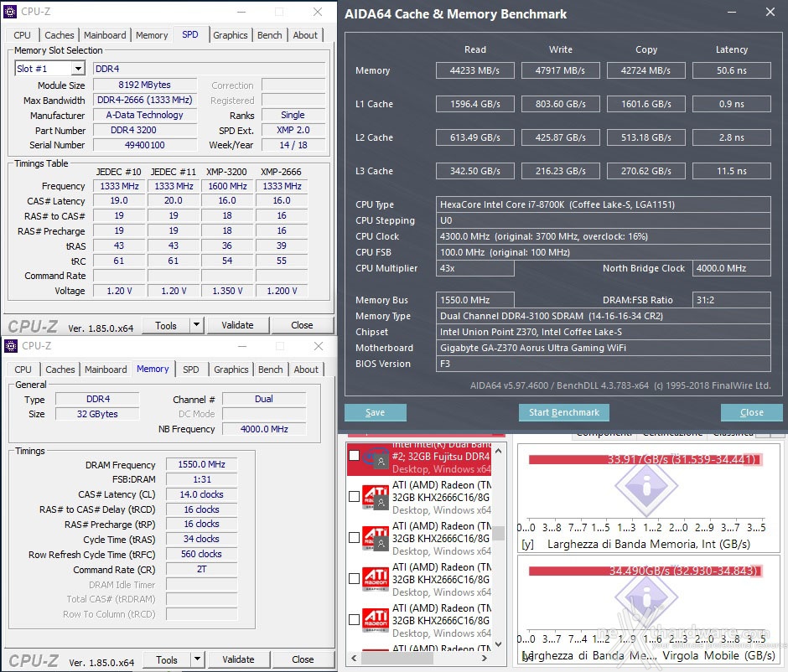Click the red bar reading 33.91 GB/s
The height and width of the screenshot is (672, 788).
(x=645, y=459)
